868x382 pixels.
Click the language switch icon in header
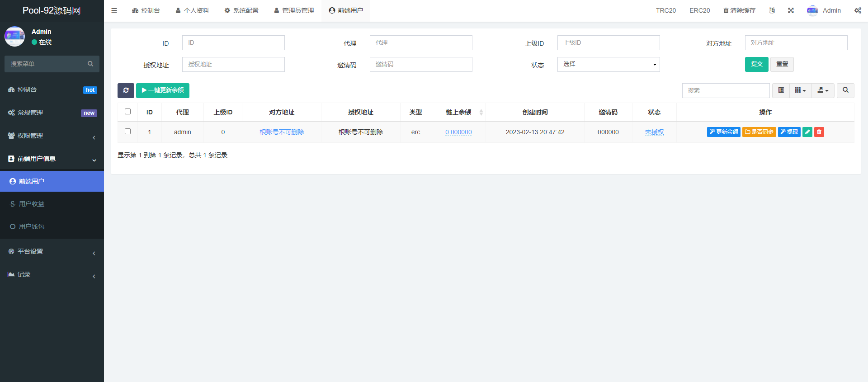772,10
